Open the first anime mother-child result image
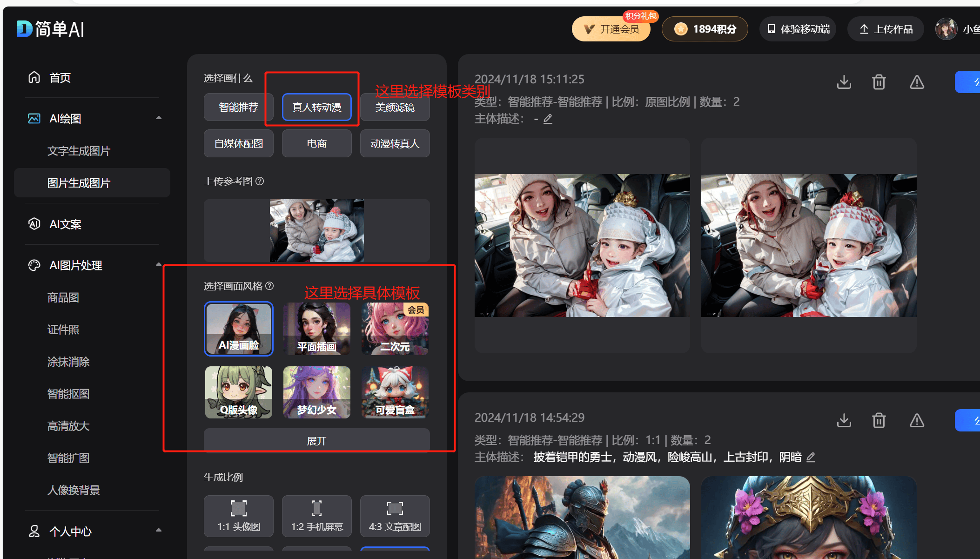980x559 pixels. click(582, 245)
